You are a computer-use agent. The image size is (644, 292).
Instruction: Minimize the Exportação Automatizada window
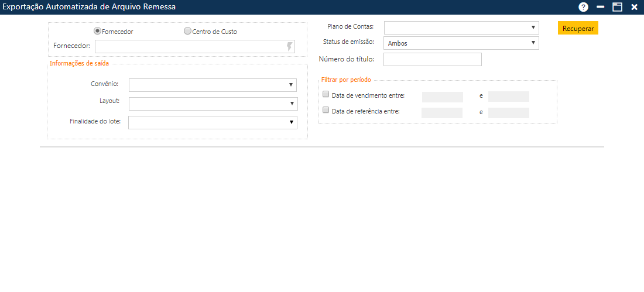601,7
